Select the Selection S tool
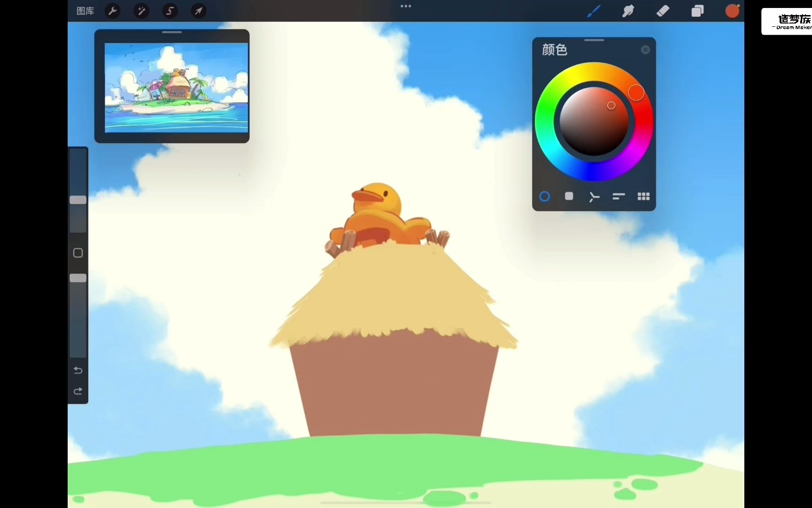This screenshot has width=812, height=508. 170,11
